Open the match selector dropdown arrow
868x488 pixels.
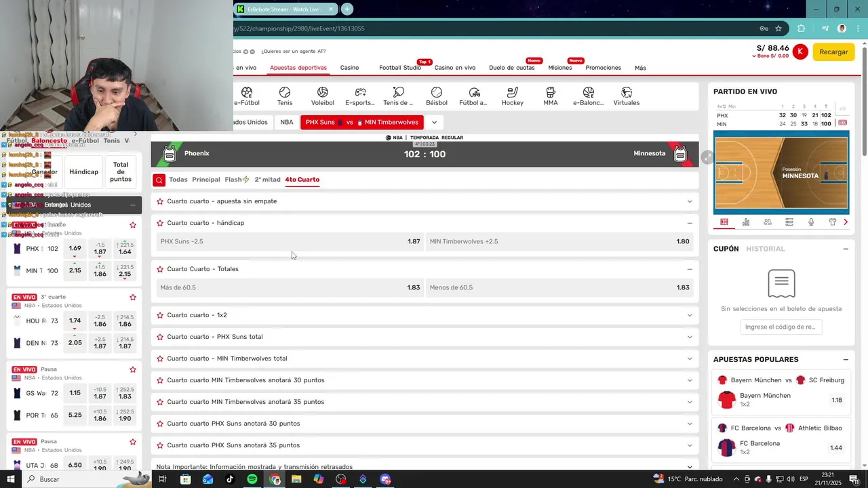click(434, 123)
